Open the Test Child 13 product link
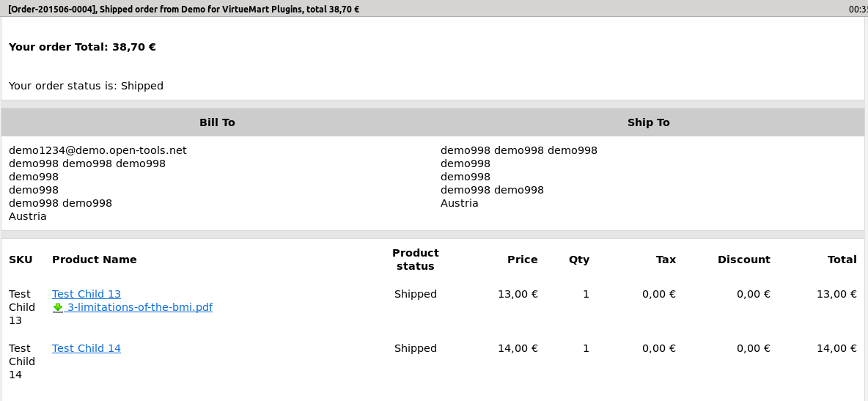 87,294
